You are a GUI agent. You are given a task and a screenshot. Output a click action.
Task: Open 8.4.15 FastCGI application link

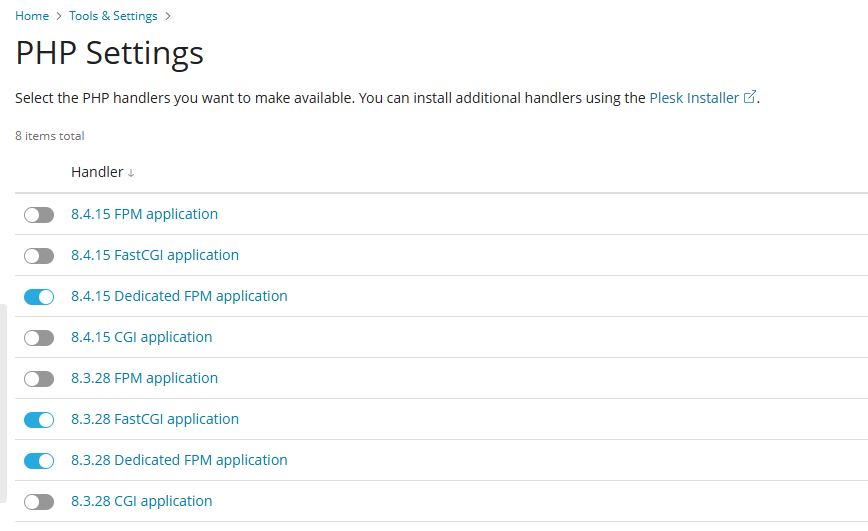pos(155,255)
